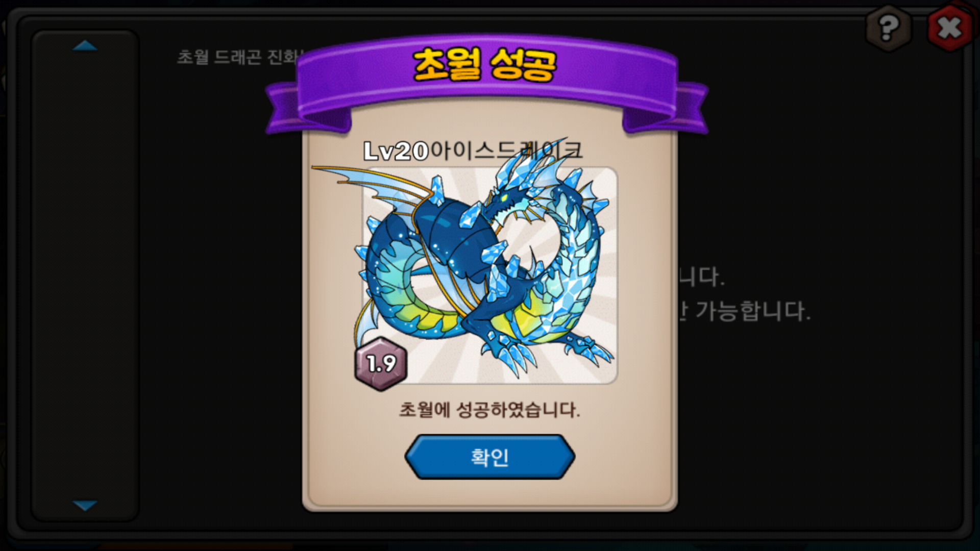980x551 pixels.
Task: Click the 초월 성공 banner title
Action: pos(484,65)
